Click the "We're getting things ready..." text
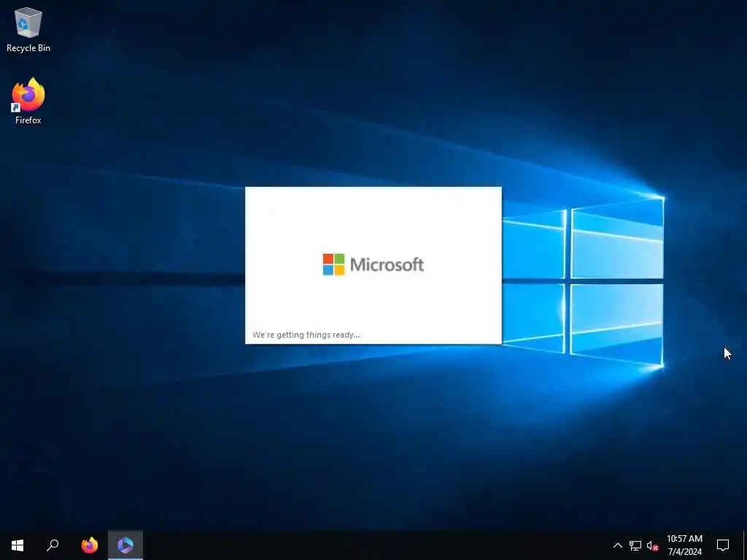 pos(306,335)
